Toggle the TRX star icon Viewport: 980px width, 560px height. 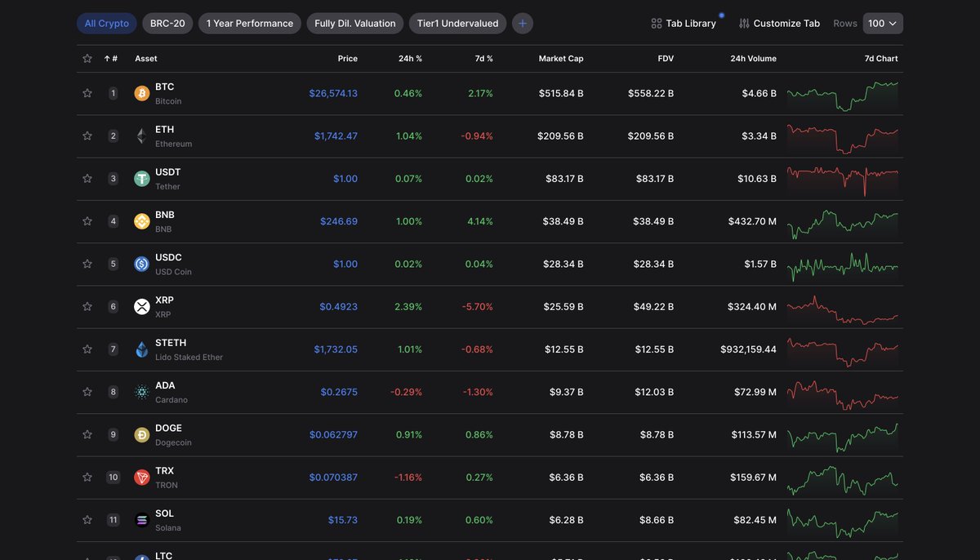pyautogui.click(x=87, y=478)
